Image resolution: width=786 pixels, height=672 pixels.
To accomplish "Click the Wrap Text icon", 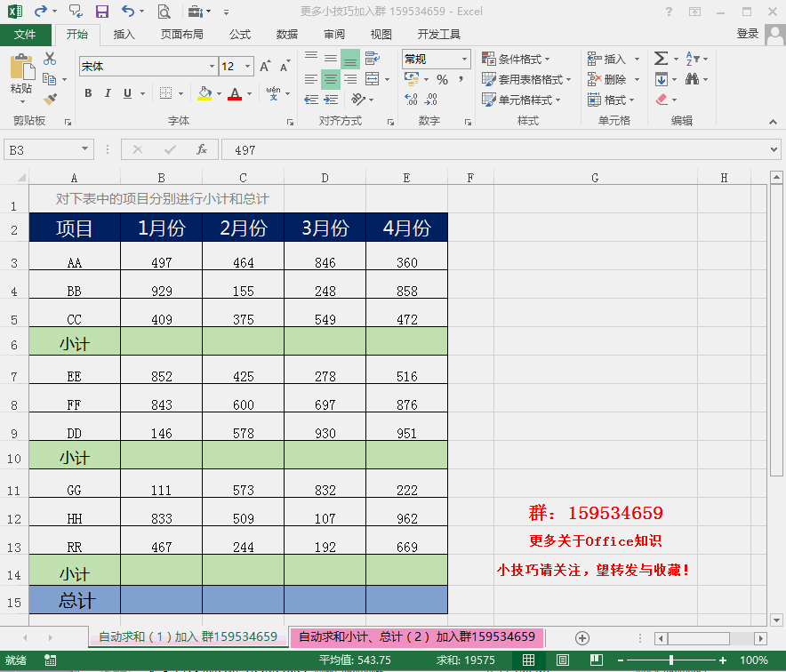I will 372,59.
